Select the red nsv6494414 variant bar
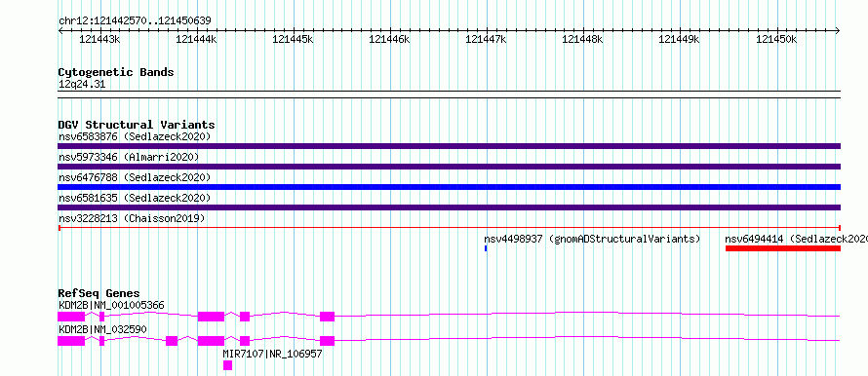 click(783, 248)
